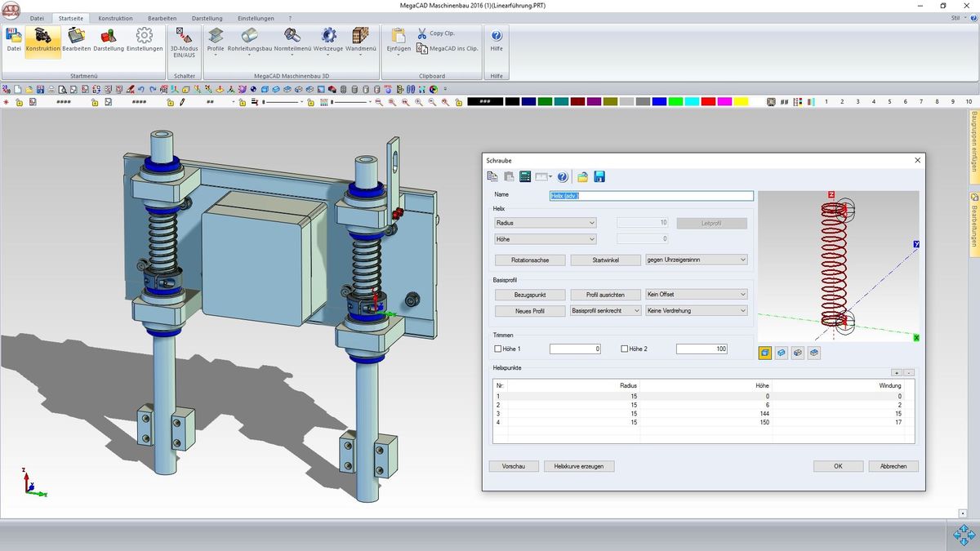This screenshot has width=980, height=551.
Task: Click the blue save disk icon in Schraube dialog
Action: 599,176
